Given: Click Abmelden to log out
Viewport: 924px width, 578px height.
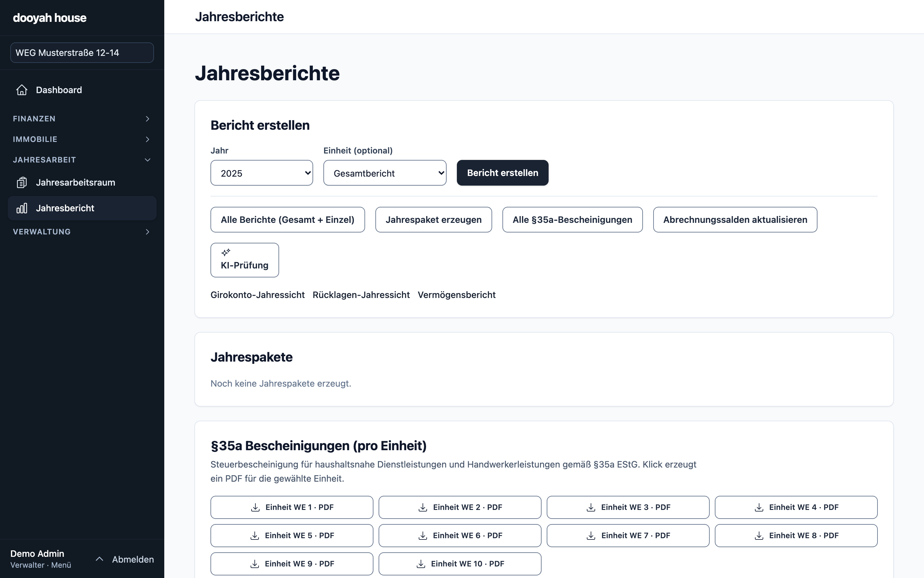Looking at the screenshot, I should [133, 559].
